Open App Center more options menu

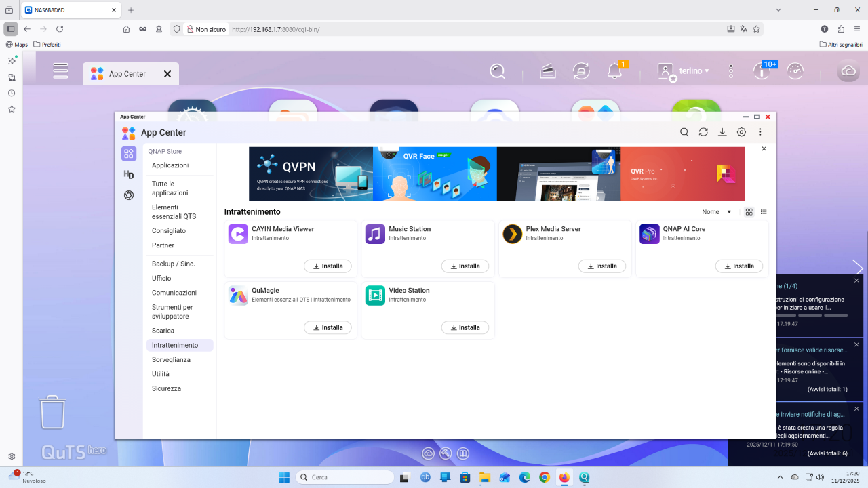tap(760, 132)
